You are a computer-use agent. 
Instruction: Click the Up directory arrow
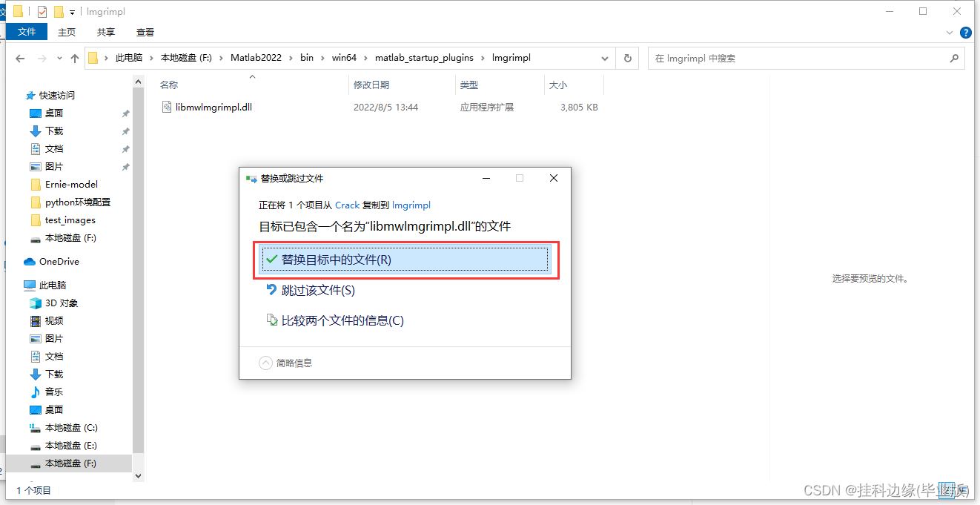(74, 59)
